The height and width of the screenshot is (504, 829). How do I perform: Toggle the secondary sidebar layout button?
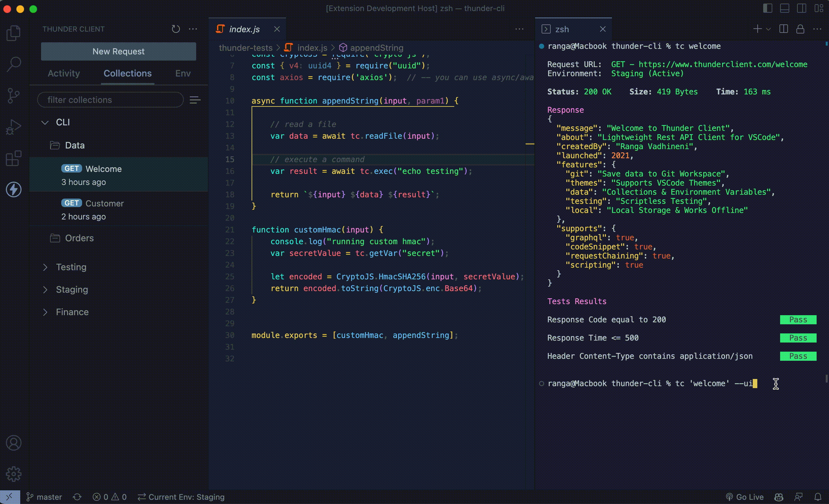coord(802,8)
